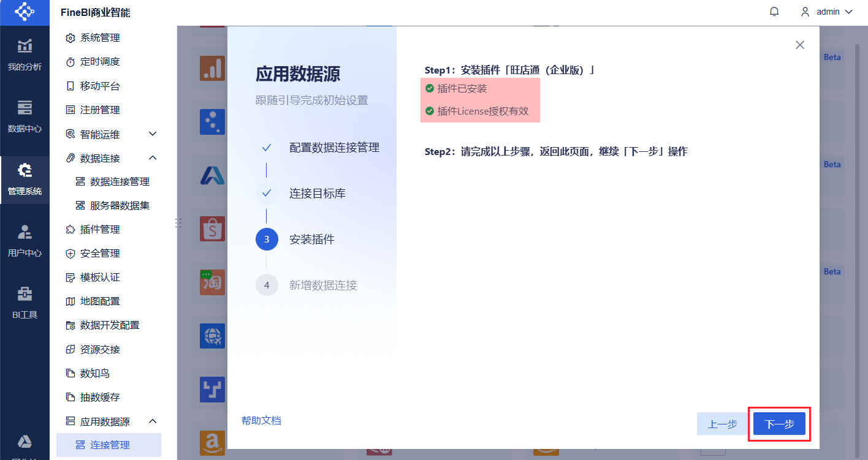Select the Amazon data source tile

212,443
